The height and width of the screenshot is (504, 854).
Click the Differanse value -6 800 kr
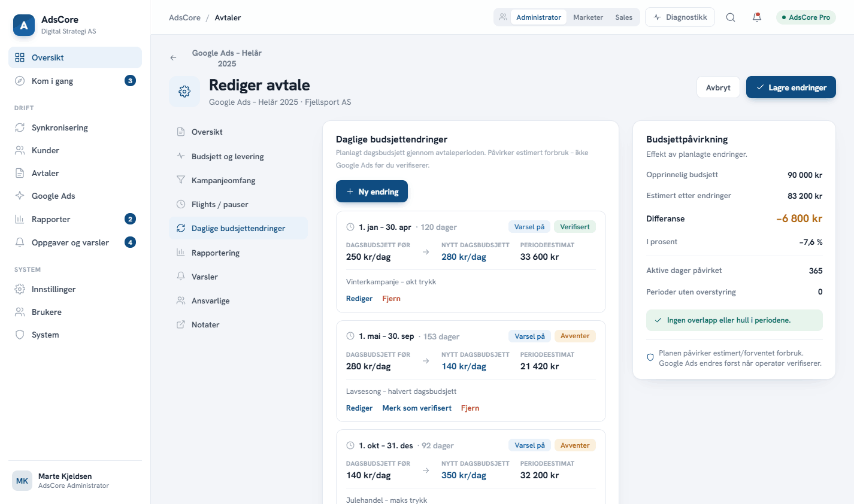(799, 218)
